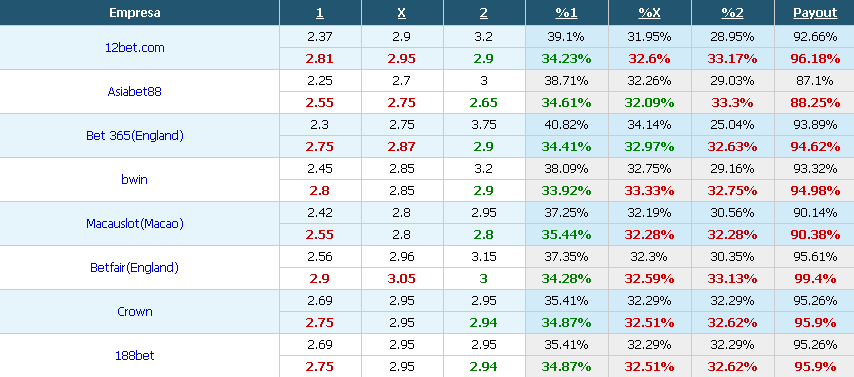
Task: Click the Betfair(England) link
Action: click(135, 267)
